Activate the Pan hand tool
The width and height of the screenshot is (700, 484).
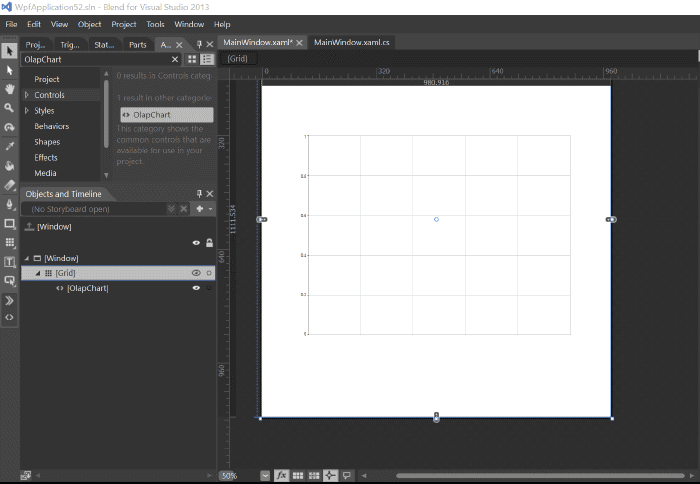click(x=9, y=89)
